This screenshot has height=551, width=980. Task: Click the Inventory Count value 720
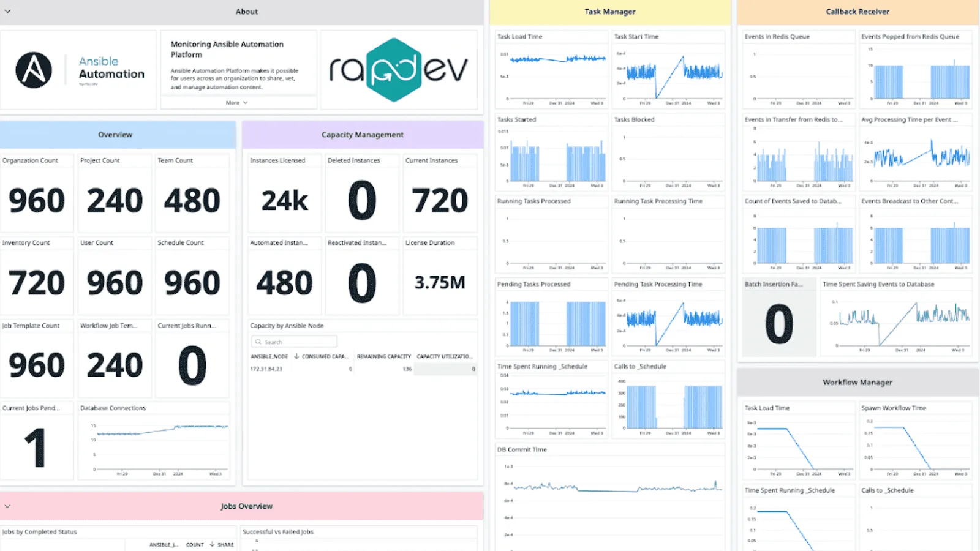(x=37, y=283)
